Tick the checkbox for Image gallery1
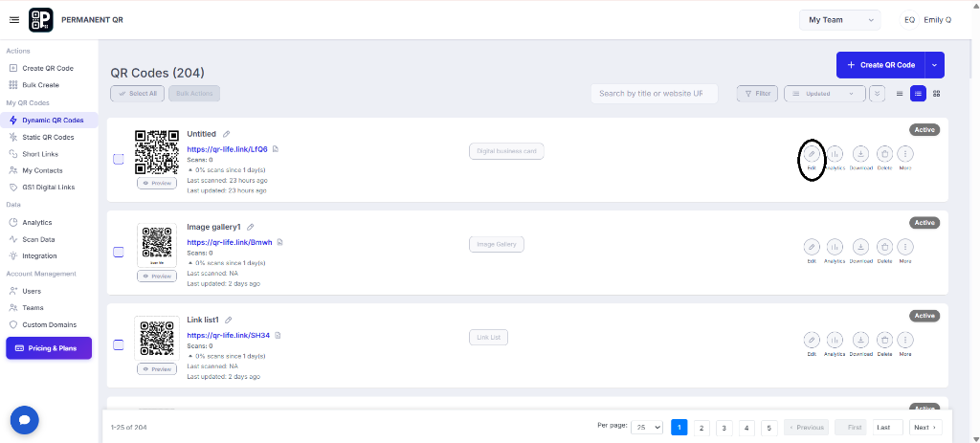The image size is (980, 443). 118,252
